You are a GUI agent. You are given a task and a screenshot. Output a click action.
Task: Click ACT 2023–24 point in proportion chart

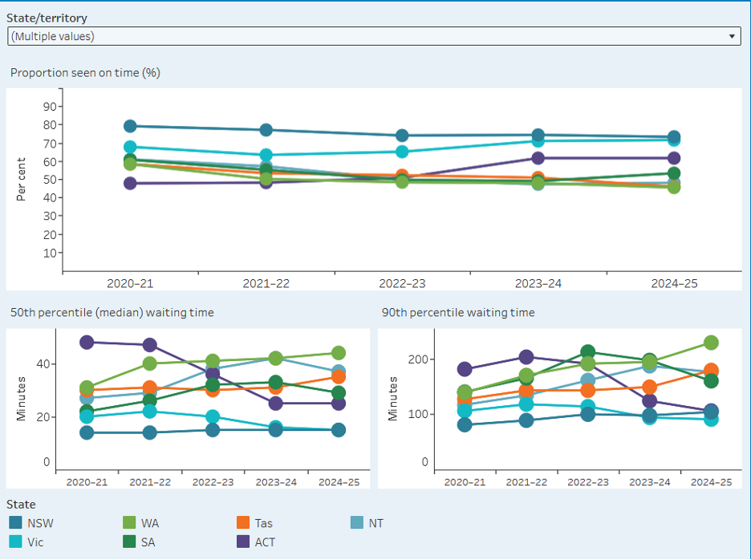click(538, 158)
